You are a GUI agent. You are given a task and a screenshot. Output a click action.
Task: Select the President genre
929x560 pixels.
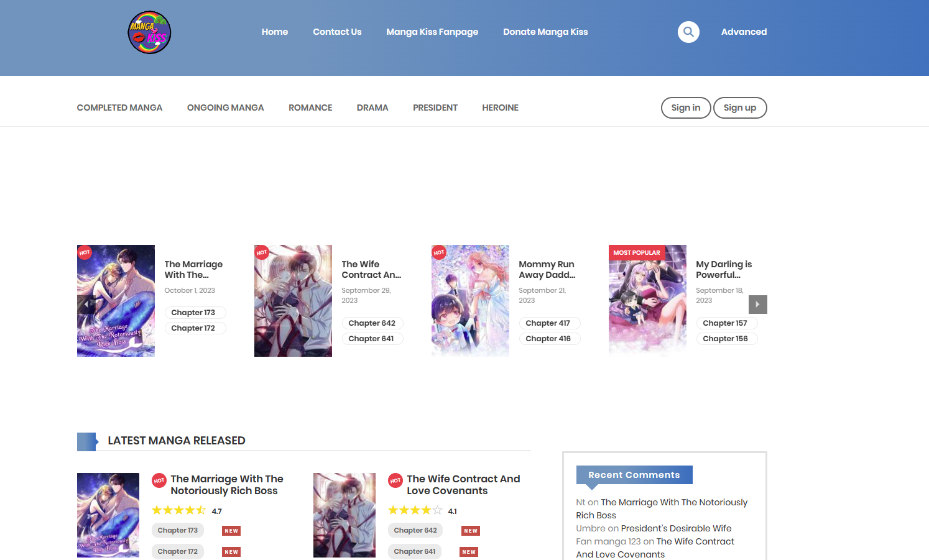tap(435, 108)
